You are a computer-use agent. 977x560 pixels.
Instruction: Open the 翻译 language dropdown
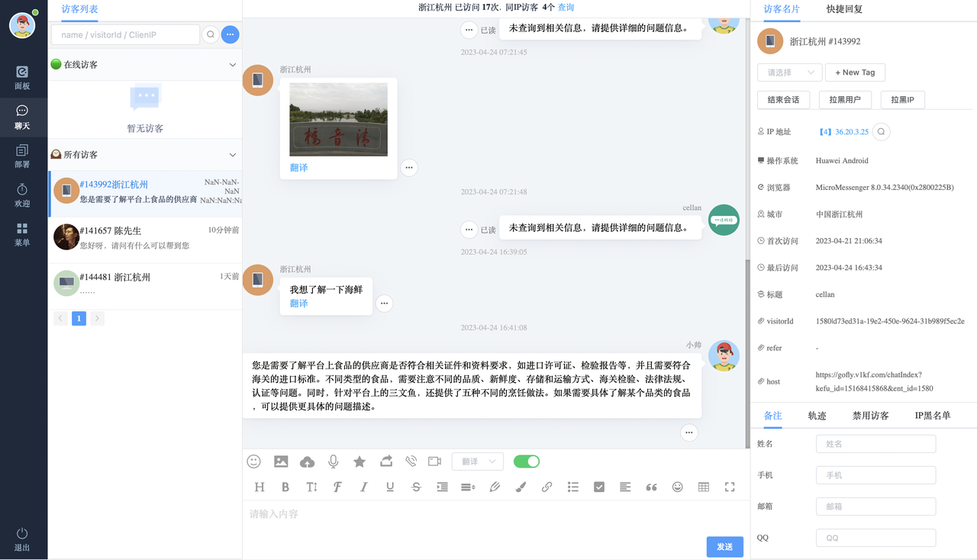(x=477, y=461)
